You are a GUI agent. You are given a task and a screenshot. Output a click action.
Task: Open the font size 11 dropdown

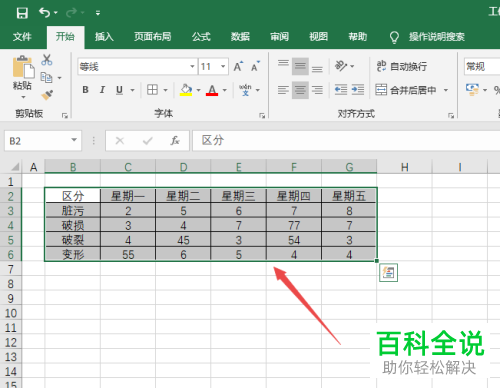223,67
